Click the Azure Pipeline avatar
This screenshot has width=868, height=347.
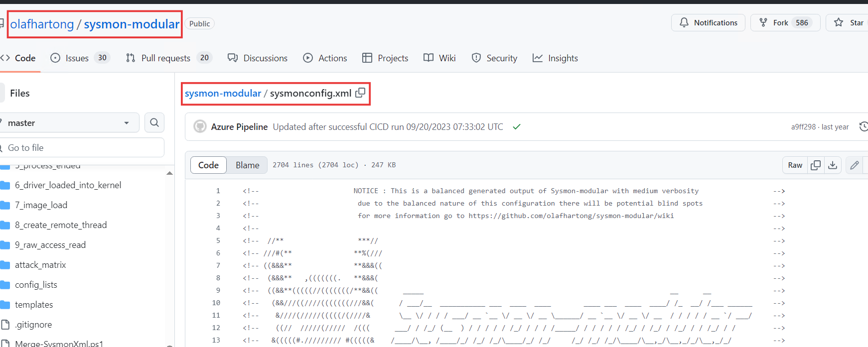pos(200,127)
